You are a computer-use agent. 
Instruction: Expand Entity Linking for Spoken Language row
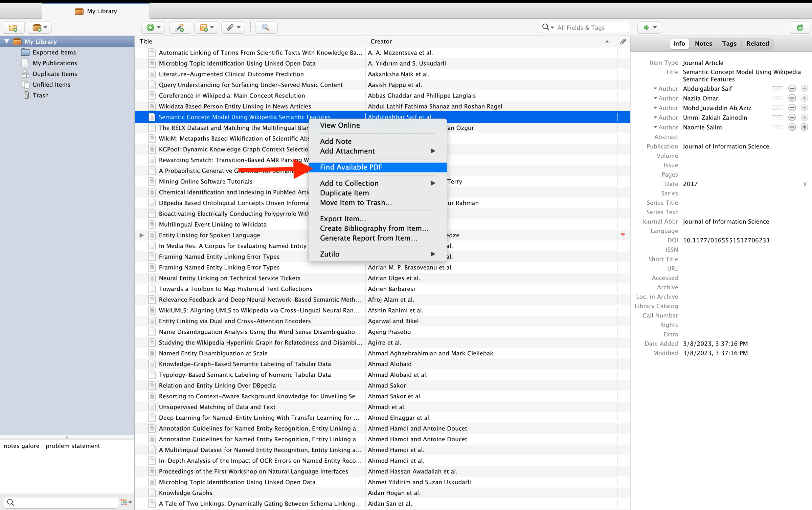[142, 235]
